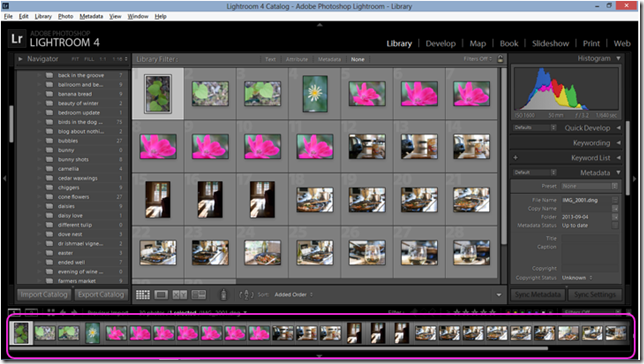
Task: Click the sort direction a-z icon
Action: click(x=246, y=295)
